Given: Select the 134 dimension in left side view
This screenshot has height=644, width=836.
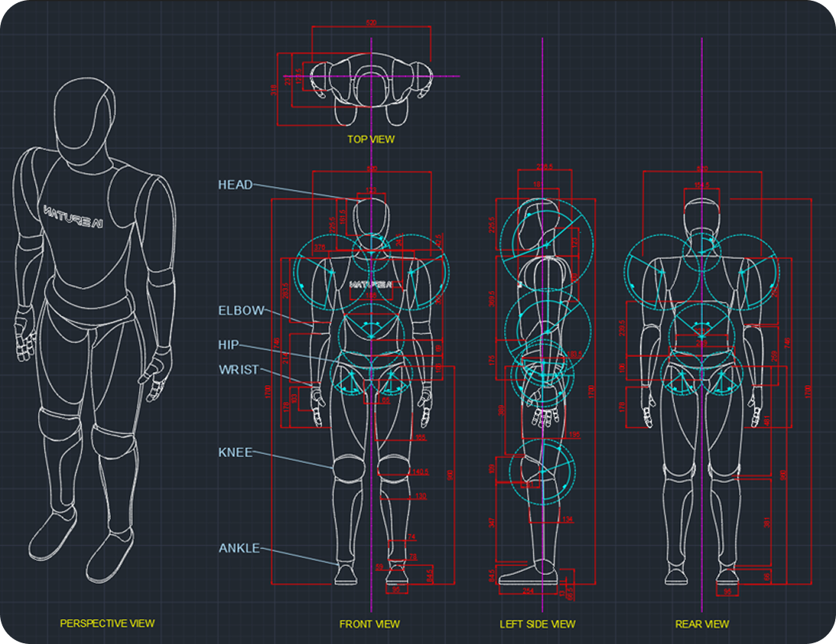Looking at the screenshot, I should tap(566, 519).
